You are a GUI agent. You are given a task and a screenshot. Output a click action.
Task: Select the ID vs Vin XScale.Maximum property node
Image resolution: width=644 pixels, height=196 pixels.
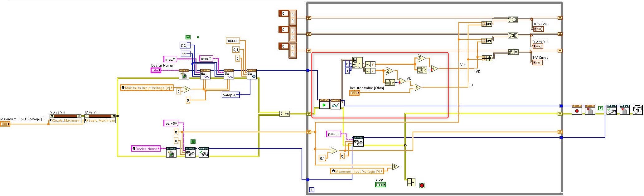(x=100, y=119)
